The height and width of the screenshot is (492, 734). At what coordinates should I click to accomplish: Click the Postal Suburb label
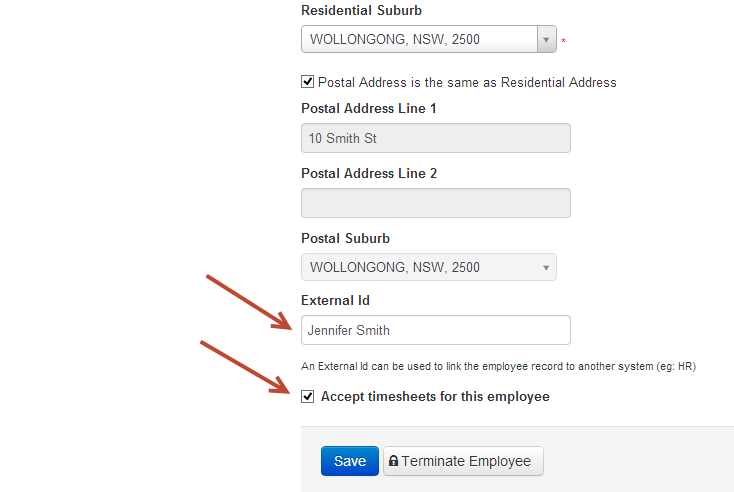[x=345, y=239]
